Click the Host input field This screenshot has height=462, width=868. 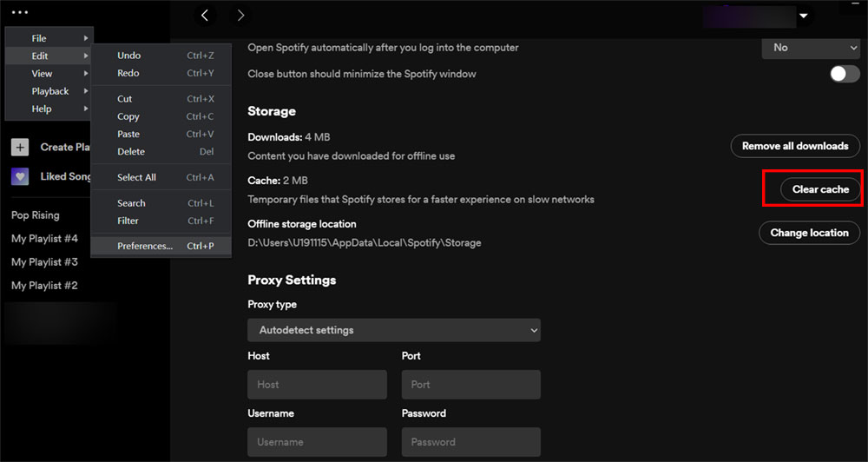[x=317, y=385]
